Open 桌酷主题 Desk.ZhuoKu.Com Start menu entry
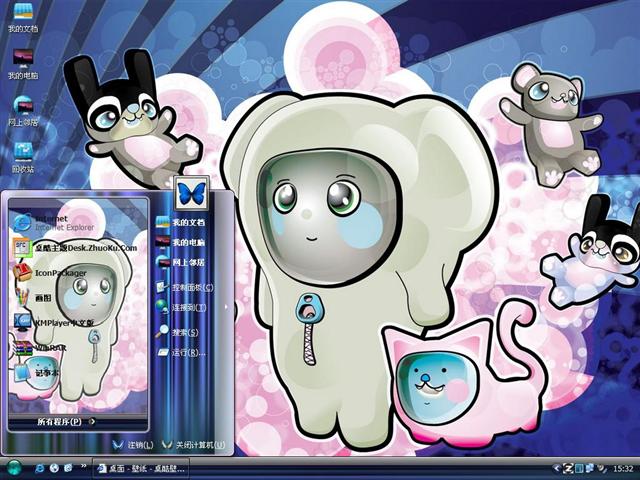This screenshot has height=480, width=640. click(x=78, y=248)
